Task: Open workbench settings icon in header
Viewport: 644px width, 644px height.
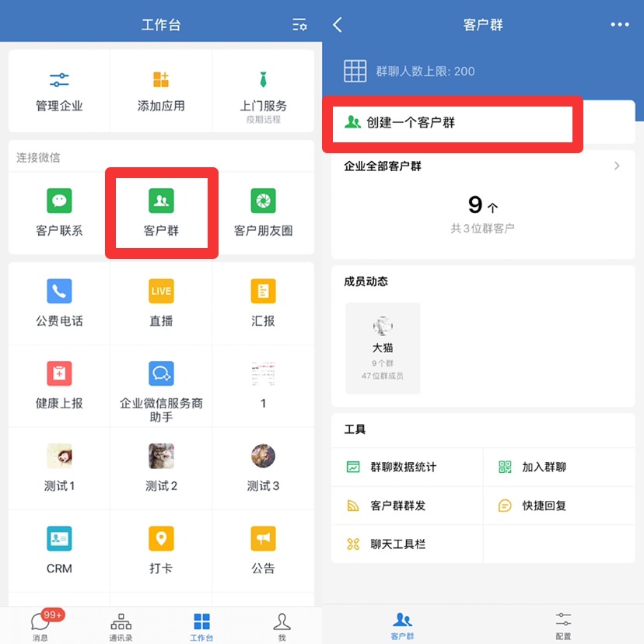Action: coord(299,25)
